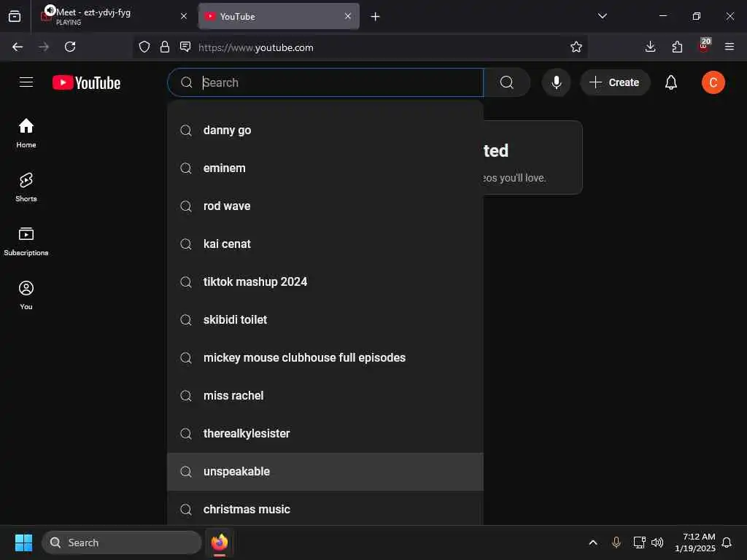
Task: Choose the 'miss rachel' suggestion
Action: 325,396
